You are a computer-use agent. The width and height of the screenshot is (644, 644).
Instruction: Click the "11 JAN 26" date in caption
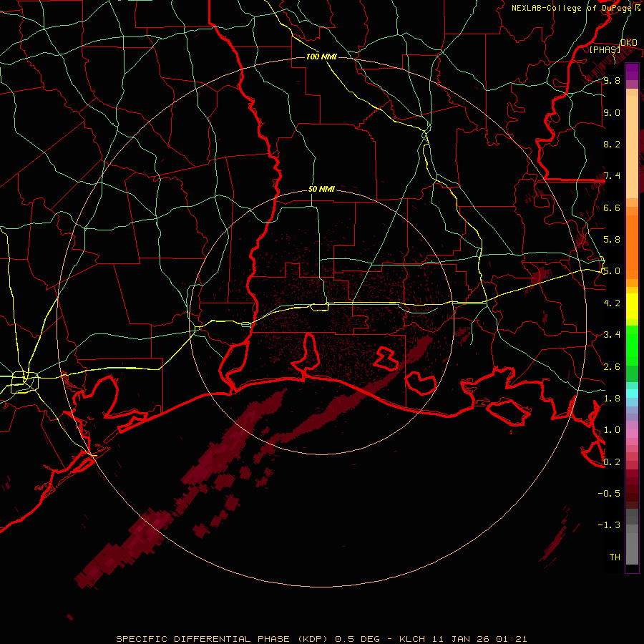(x=462, y=639)
